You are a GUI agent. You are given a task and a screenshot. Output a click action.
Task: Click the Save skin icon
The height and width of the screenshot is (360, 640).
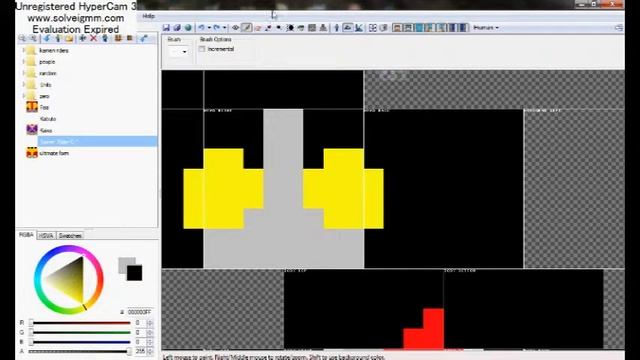[166, 28]
